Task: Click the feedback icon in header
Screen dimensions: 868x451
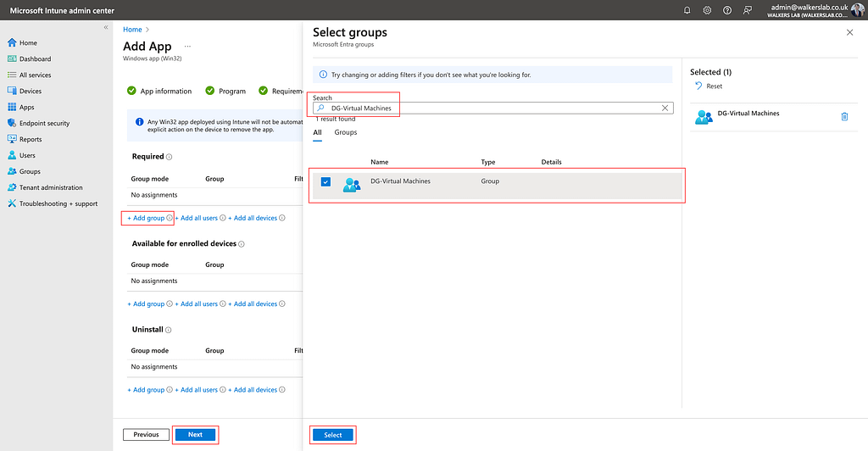Action: (x=747, y=10)
